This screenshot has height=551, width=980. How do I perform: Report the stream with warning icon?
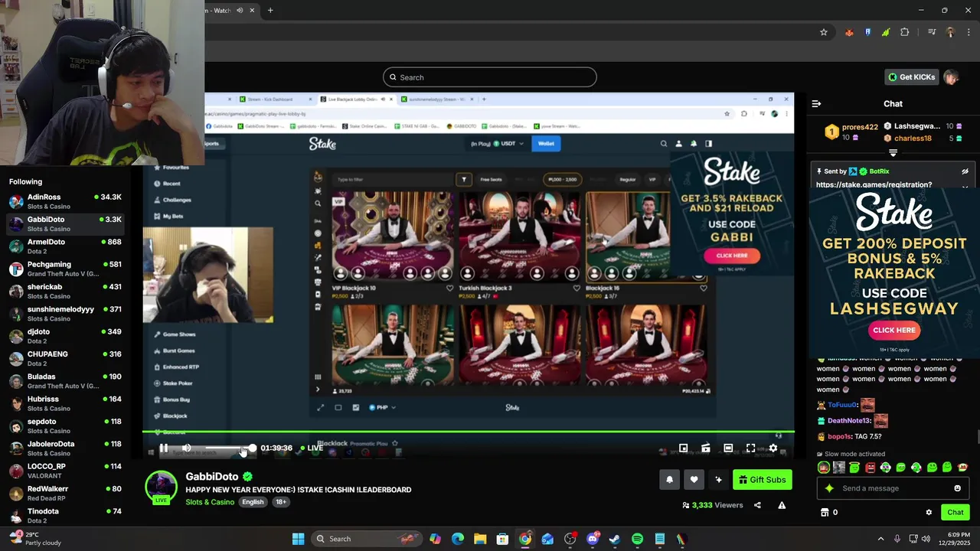(782, 505)
